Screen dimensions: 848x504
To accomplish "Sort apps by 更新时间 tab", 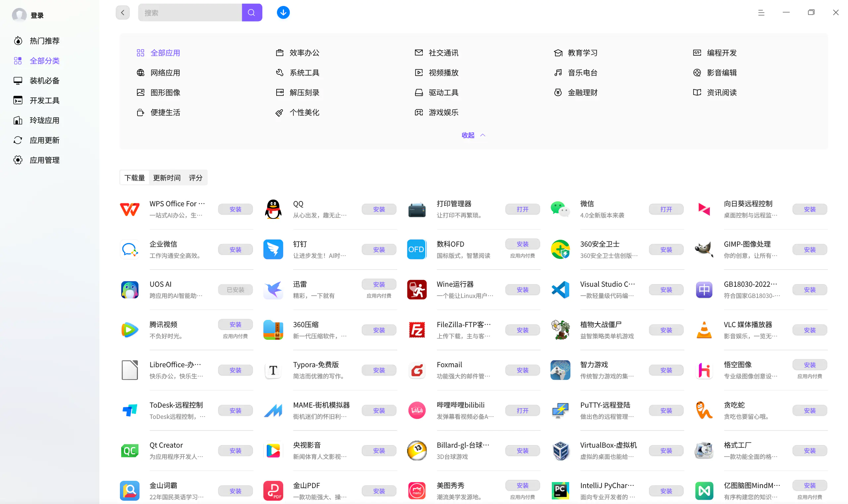I will pos(167,177).
